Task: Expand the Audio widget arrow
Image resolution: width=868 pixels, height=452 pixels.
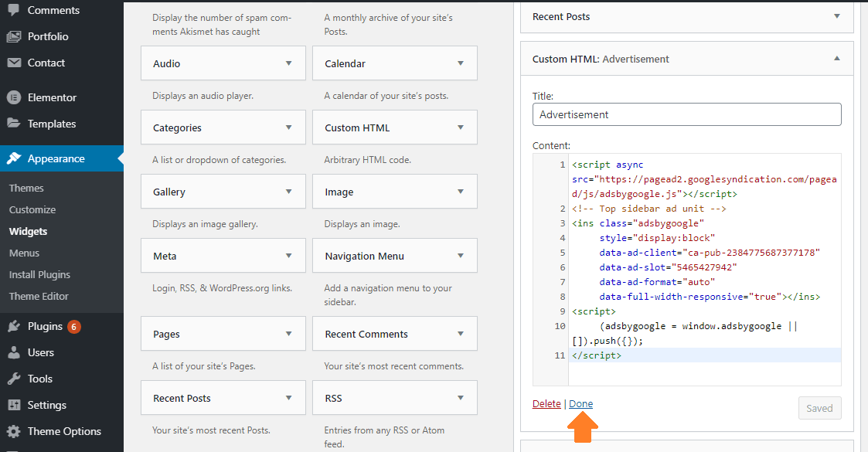Action: tap(288, 63)
